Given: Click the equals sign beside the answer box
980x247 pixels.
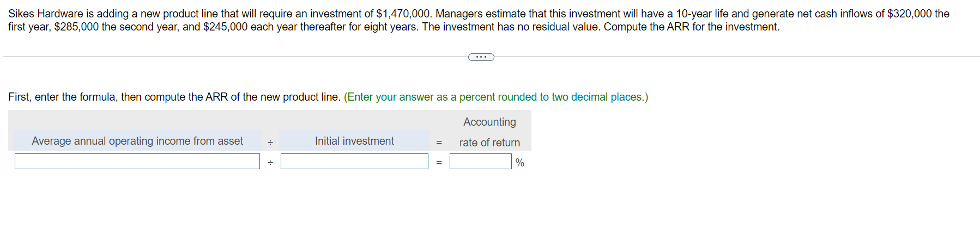Looking at the screenshot, I should click(x=439, y=162).
